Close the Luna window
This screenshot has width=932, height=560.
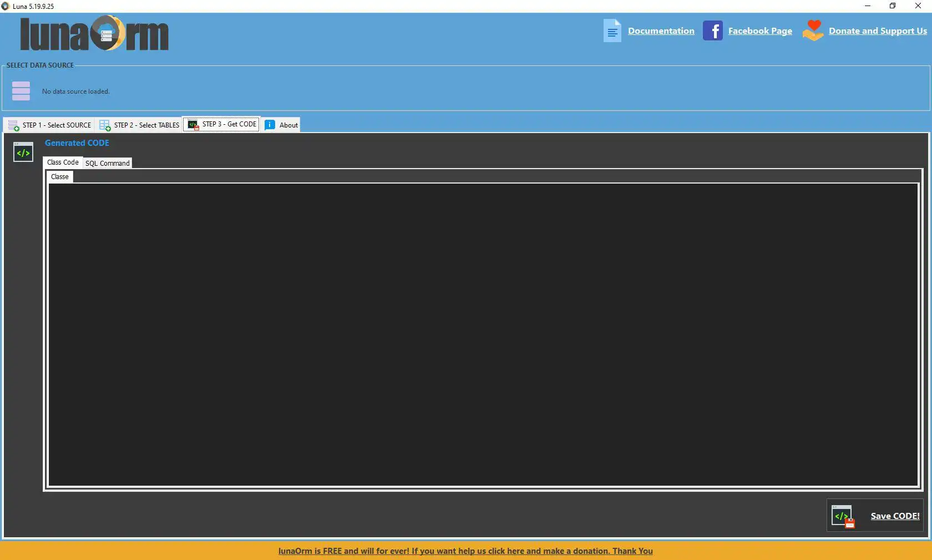coord(918,6)
